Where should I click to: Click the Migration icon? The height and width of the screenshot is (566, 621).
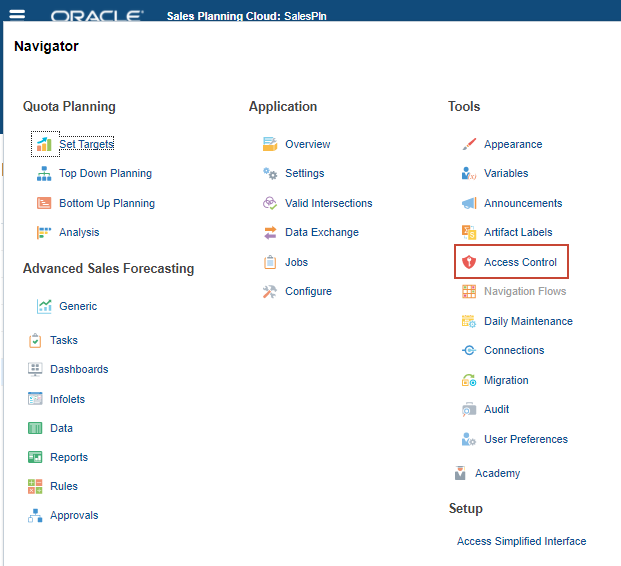[468, 380]
